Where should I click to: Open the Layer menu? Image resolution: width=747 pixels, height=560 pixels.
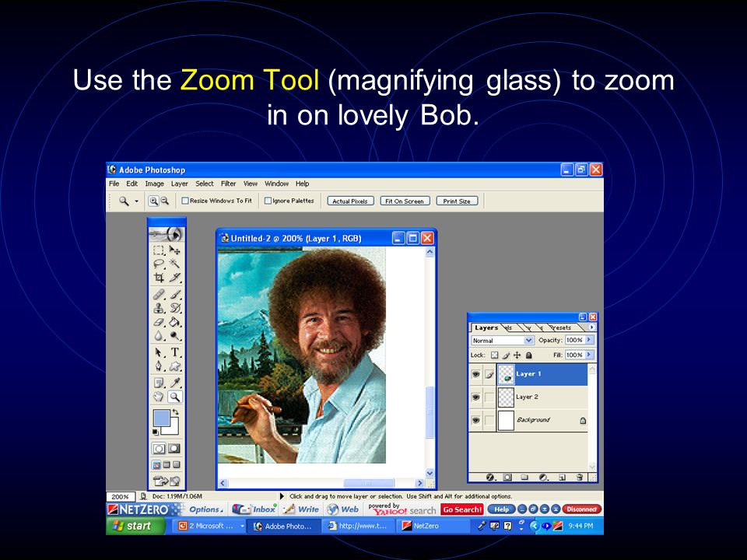180,184
